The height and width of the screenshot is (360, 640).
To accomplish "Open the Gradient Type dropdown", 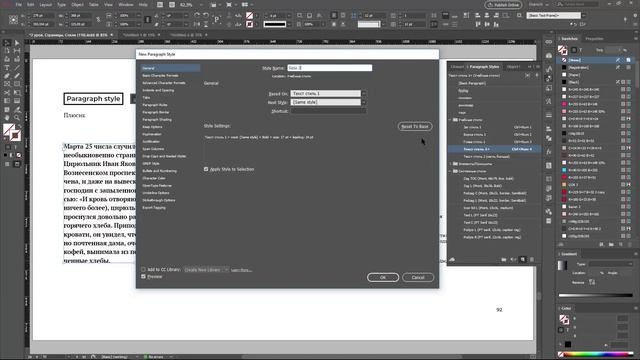I will coord(611,264).
